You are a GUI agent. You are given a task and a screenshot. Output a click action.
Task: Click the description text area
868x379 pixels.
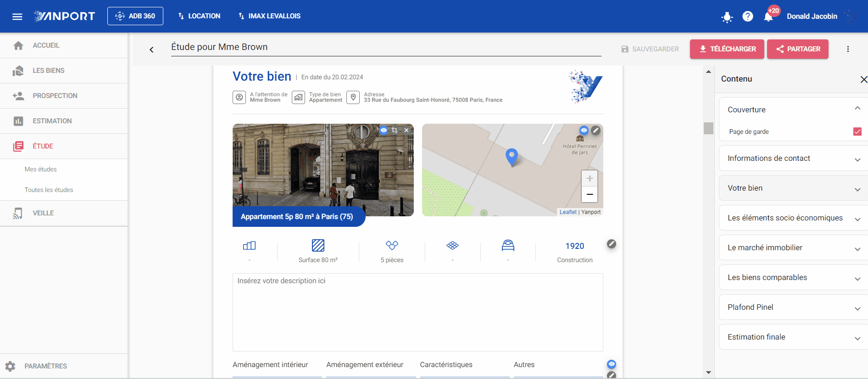click(417, 313)
